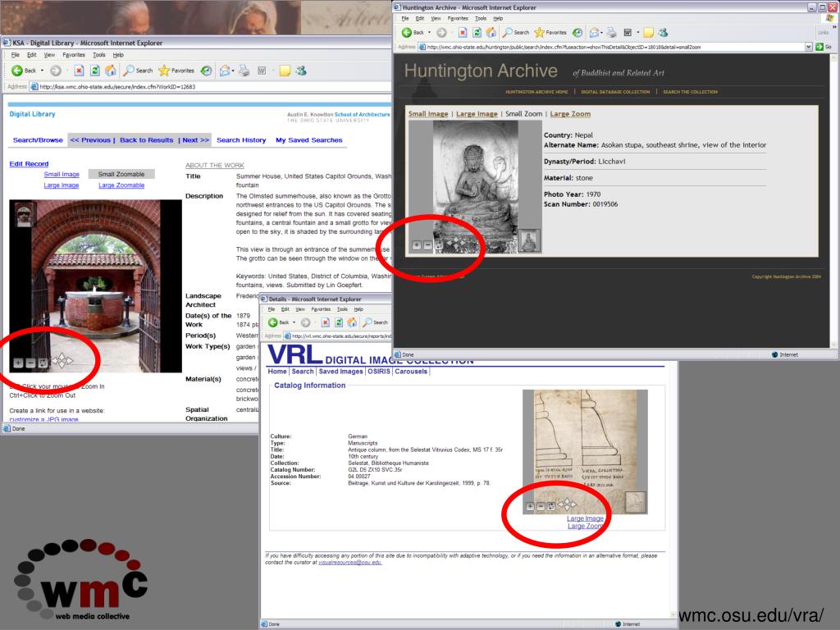Refresh the KSA Digital Library page

point(95,71)
